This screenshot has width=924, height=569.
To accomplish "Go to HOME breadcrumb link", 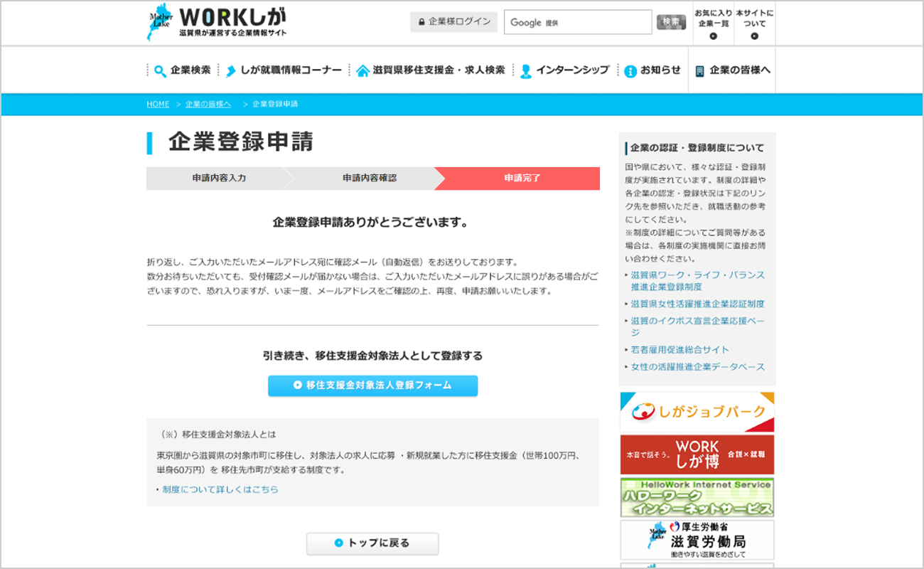I will [x=158, y=104].
